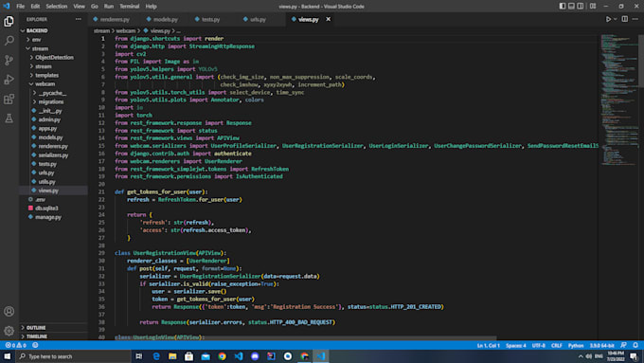644x363 pixels.
Task: Open the run button dropdown arrow
Action: coord(616,19)
